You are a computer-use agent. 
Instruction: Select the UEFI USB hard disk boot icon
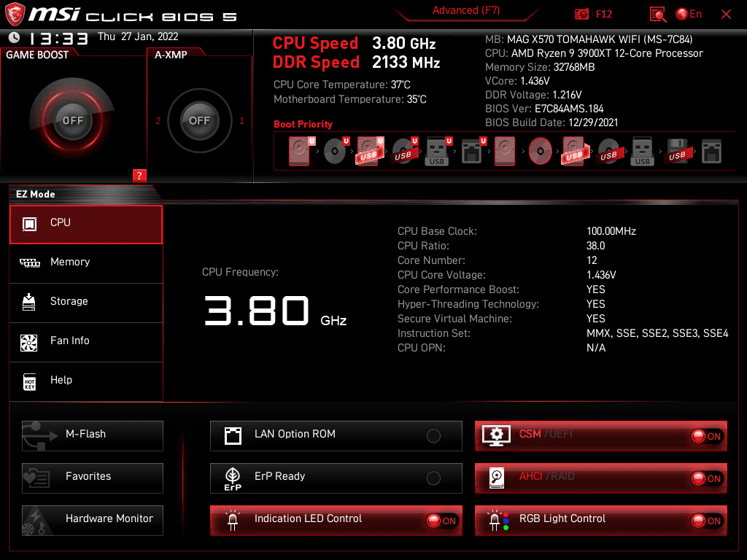point(370,151)
